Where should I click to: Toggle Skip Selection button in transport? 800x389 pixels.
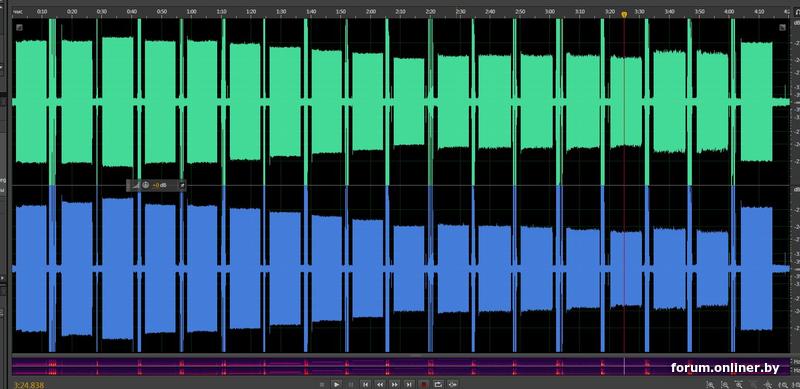(x=452, y=384)
